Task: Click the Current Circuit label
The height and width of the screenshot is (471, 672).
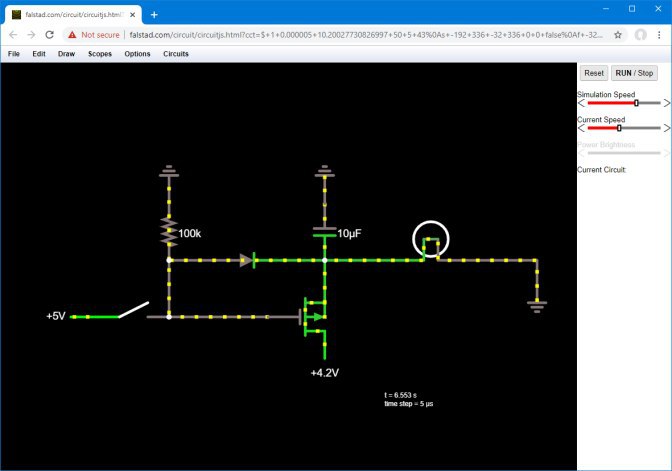Action: tap(601, 170)
